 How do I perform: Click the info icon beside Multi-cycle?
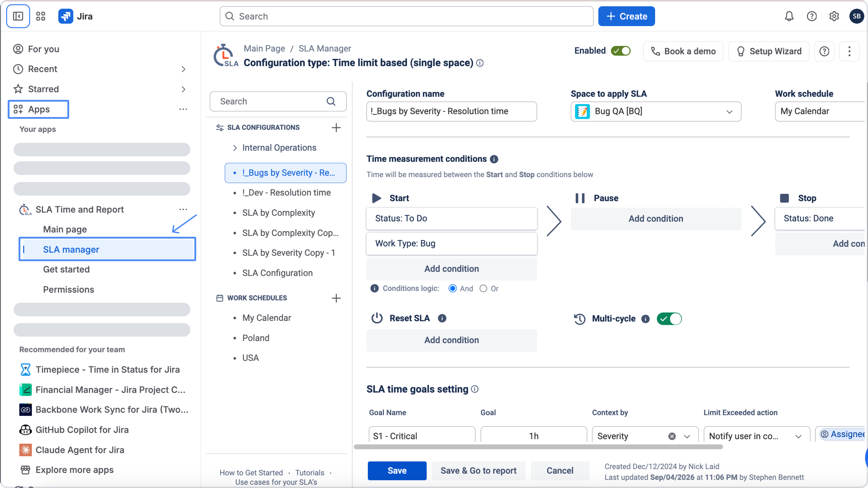[x=645, y=319]
